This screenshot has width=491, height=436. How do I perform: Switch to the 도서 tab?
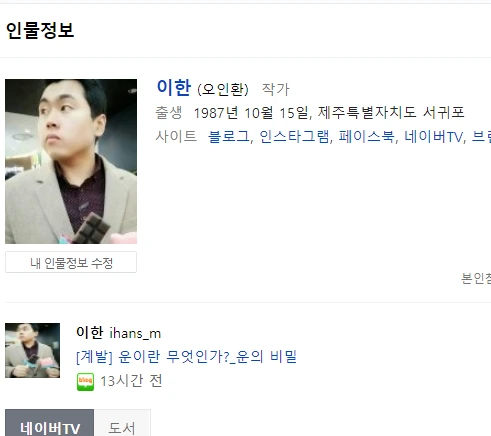click(122, 425)
